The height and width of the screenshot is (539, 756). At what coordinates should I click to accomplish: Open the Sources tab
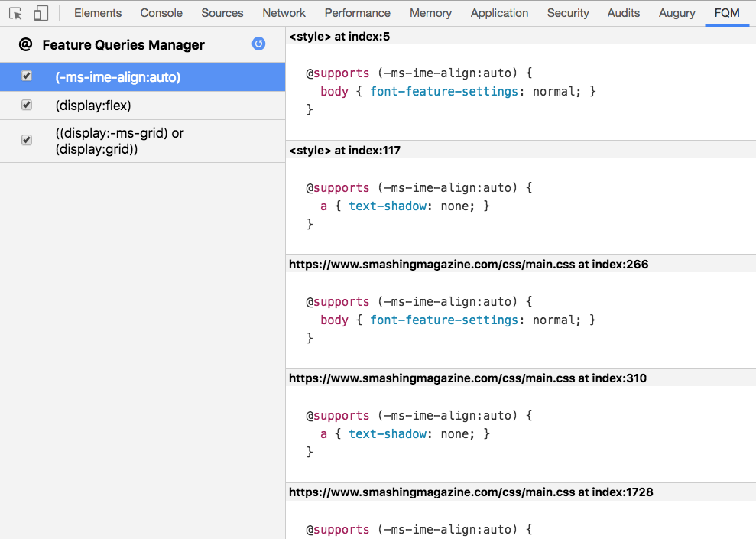click(222, 13)
